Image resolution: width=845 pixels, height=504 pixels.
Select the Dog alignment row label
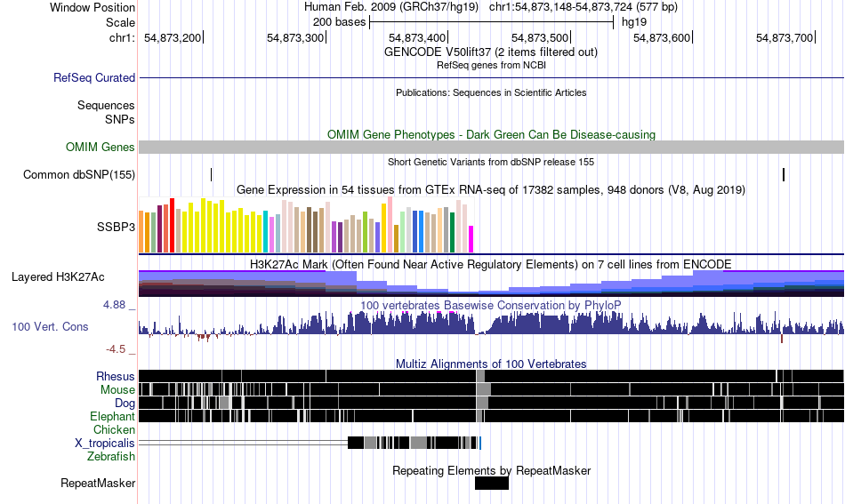coord(125,403)
